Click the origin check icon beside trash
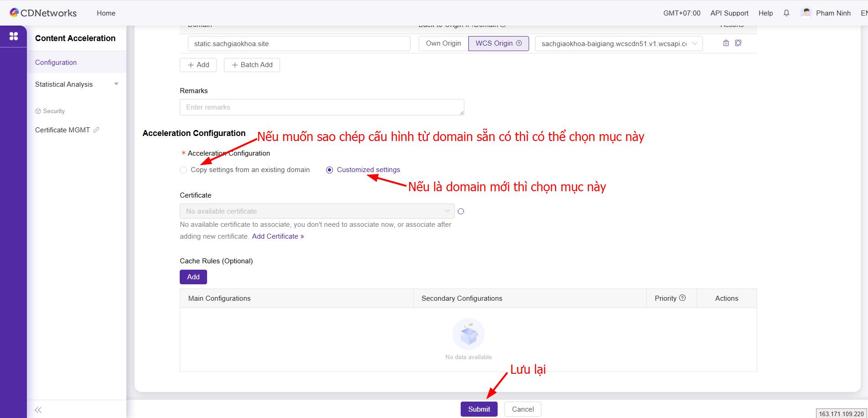The height and width of the screenshot is (418, 868). [x=738, y=43]
